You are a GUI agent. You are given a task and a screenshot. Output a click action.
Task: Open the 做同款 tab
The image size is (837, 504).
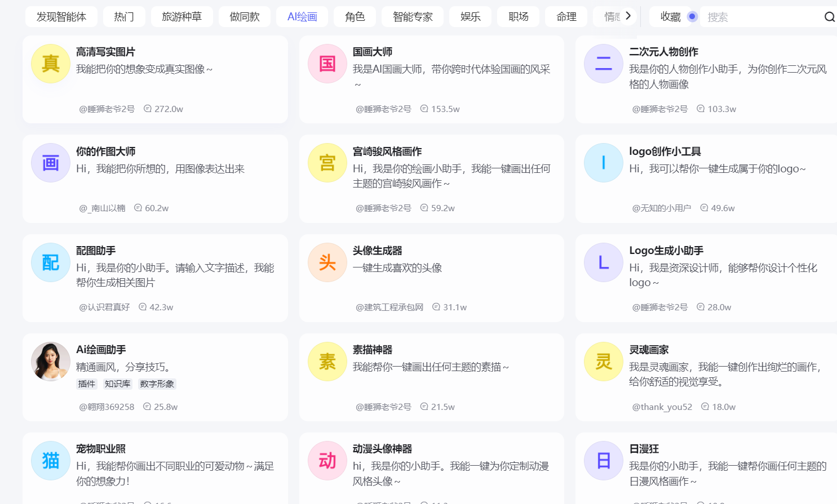[245, 16]
